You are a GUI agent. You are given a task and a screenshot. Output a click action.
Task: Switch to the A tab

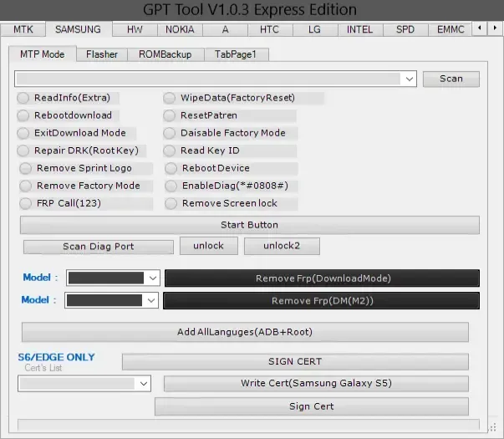click(x=226, y=29)
